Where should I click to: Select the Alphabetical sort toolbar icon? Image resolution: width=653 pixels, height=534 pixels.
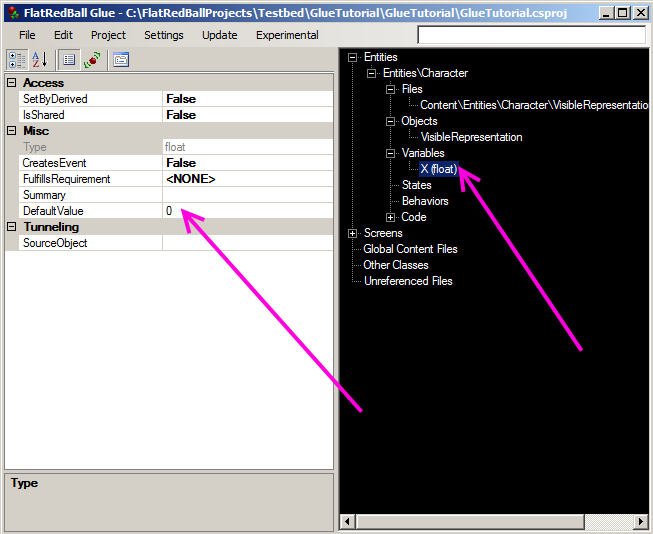(x=40, y=60)
